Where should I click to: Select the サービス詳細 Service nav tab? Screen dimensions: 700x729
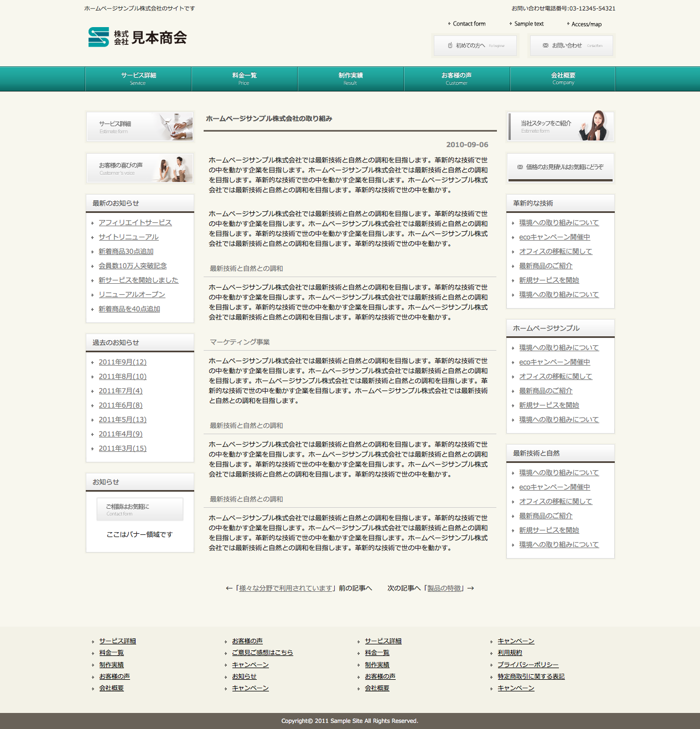pos(138,79)
